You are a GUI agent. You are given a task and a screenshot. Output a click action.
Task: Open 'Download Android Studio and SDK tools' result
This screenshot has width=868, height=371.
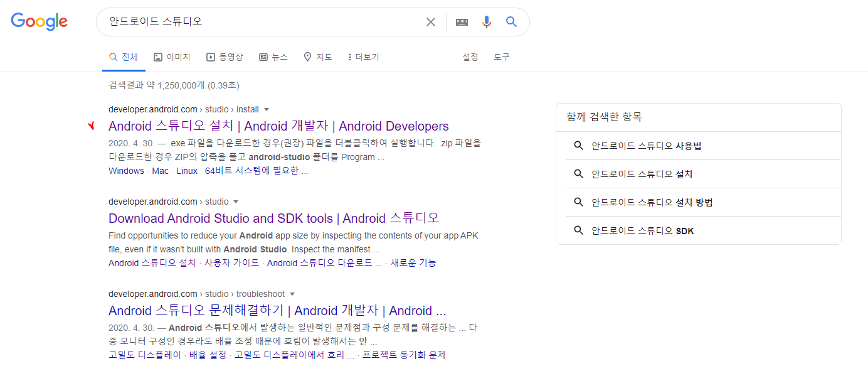pos(274,218)
